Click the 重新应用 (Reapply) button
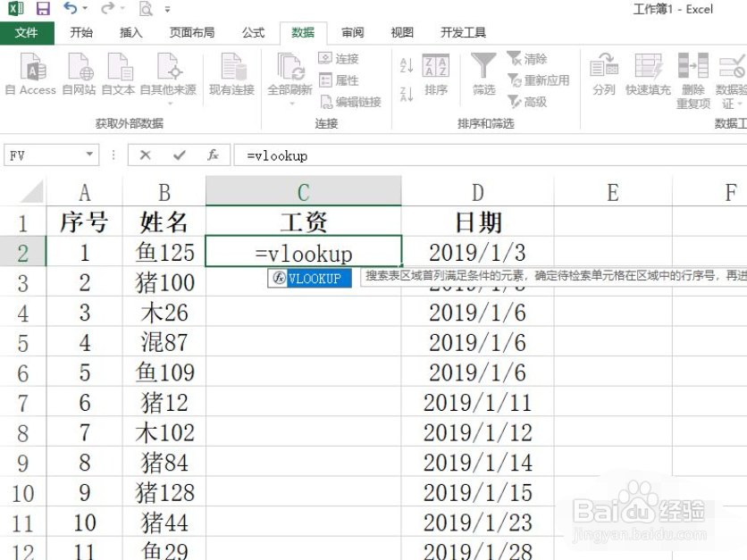Screen dimensions: 747x560 pos(538,80)
